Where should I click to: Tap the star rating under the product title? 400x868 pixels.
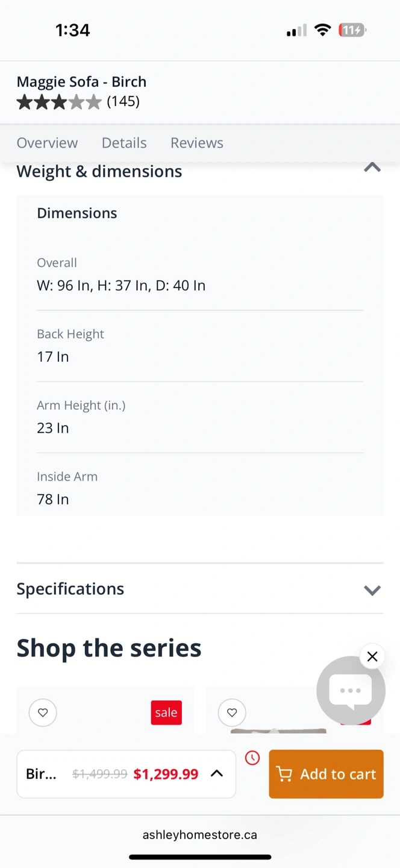[x=59, y=102]
